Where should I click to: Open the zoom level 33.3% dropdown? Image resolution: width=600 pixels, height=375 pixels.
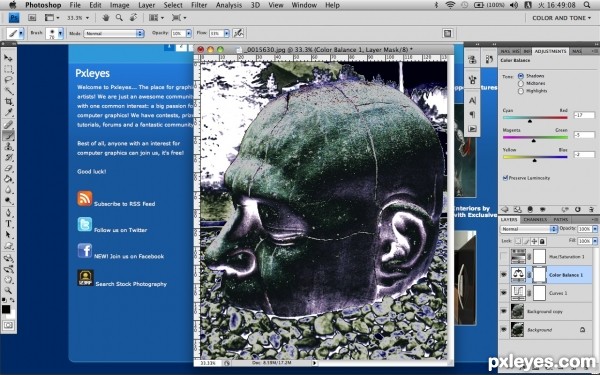click(x=78, y=18)
